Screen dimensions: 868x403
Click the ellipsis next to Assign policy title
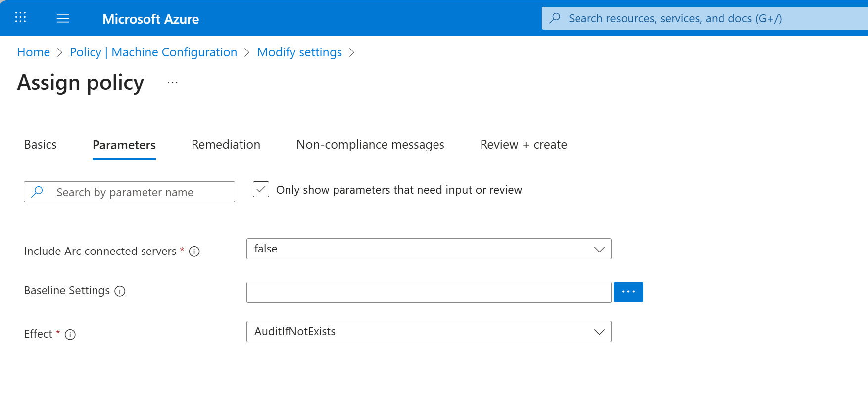tap(172, 83)
